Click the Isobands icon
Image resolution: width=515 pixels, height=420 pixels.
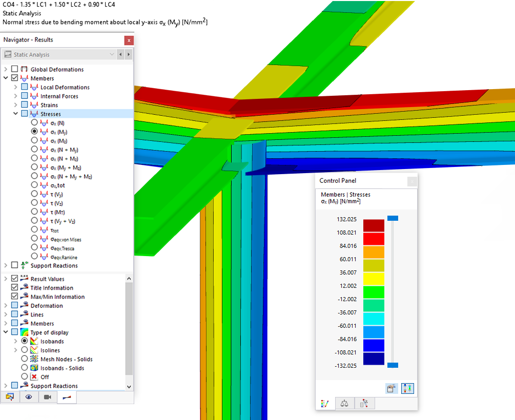[x=34, y=341]
